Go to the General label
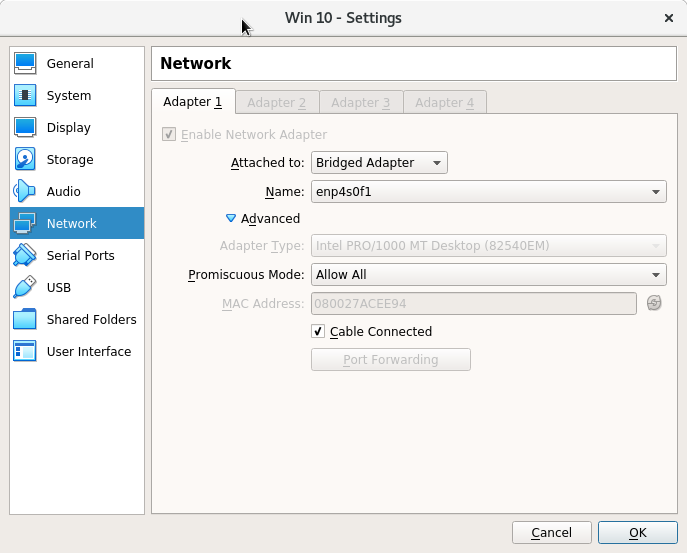The width and height of the screenshot is (687, 553). tap(70, 64)
